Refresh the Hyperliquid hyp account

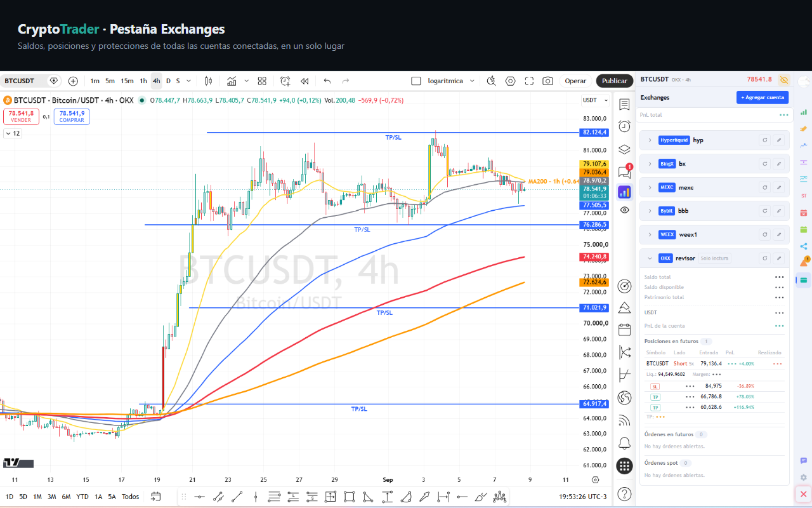pyautogui.click(x=765, y=140)
